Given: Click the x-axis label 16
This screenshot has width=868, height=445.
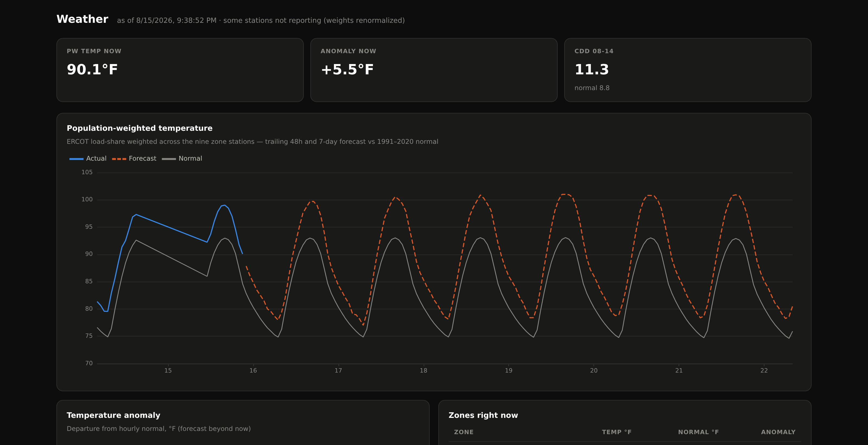Looking at the screenshot, I should point(253,370).
